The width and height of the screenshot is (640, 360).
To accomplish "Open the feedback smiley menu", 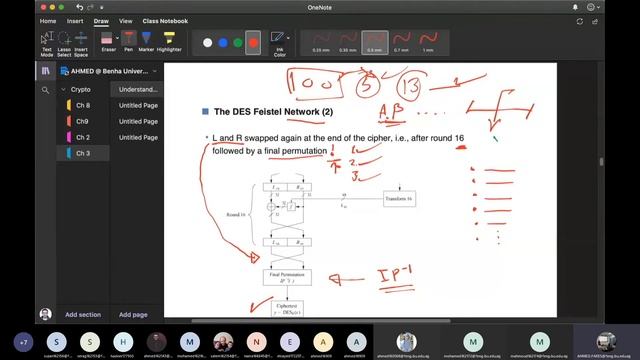I will point(593,7).
